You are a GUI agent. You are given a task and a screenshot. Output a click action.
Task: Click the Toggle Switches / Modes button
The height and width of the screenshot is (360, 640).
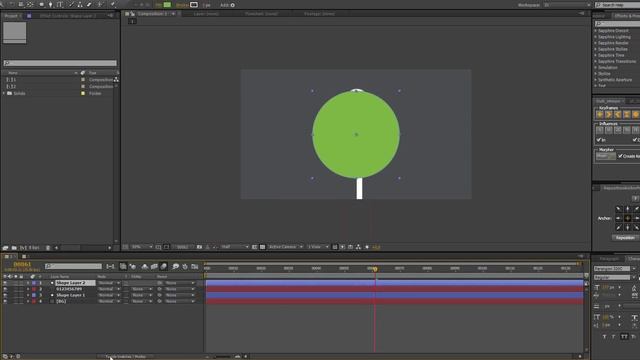coord(126,357)
